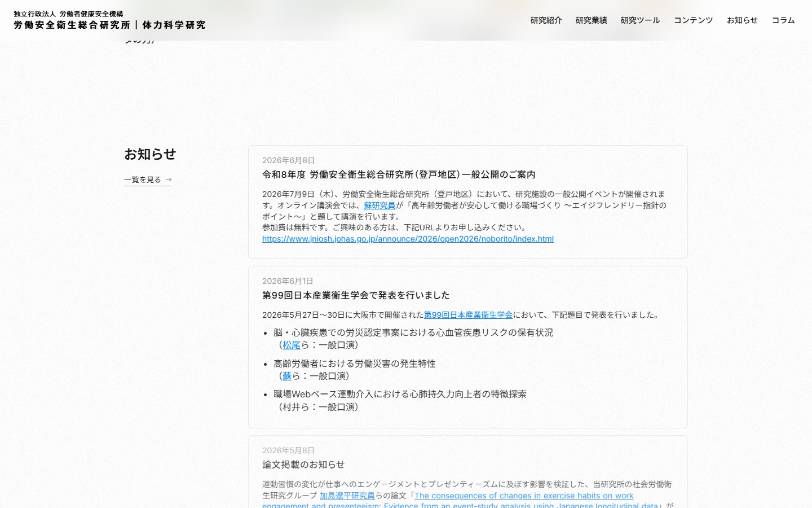Open the 蘇研究員 link in first notice

coord(379,205)
